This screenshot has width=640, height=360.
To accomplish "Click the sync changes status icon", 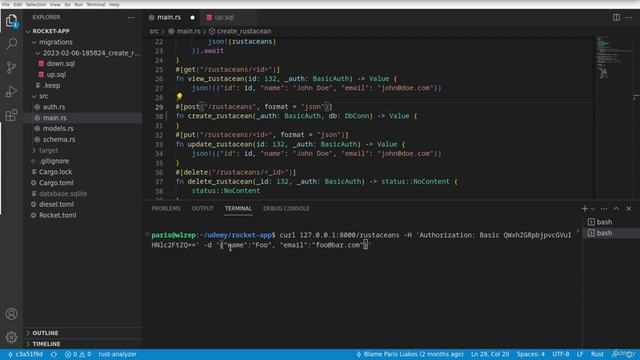I will click(x=54, y=354).
